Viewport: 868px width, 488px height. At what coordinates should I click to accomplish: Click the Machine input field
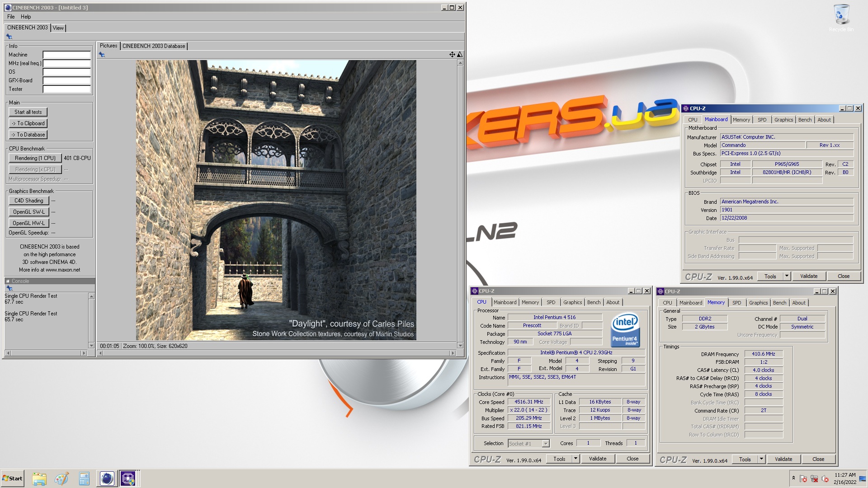(x=67, y=55)
